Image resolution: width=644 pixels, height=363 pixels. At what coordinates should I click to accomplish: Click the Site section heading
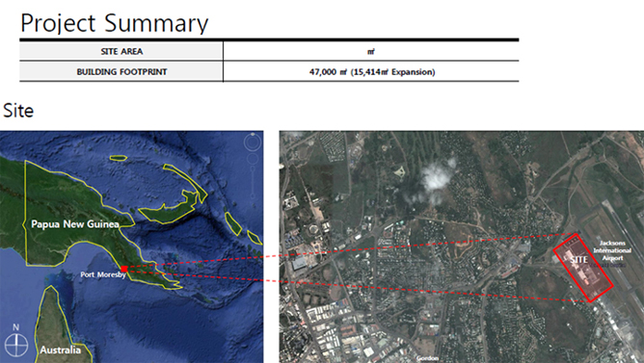click(18, 111)
